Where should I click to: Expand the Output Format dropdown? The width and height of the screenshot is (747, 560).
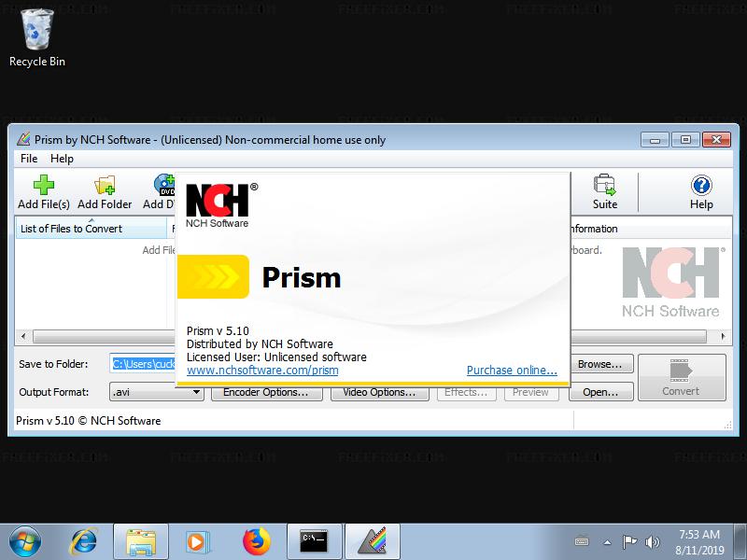[196, 392]
